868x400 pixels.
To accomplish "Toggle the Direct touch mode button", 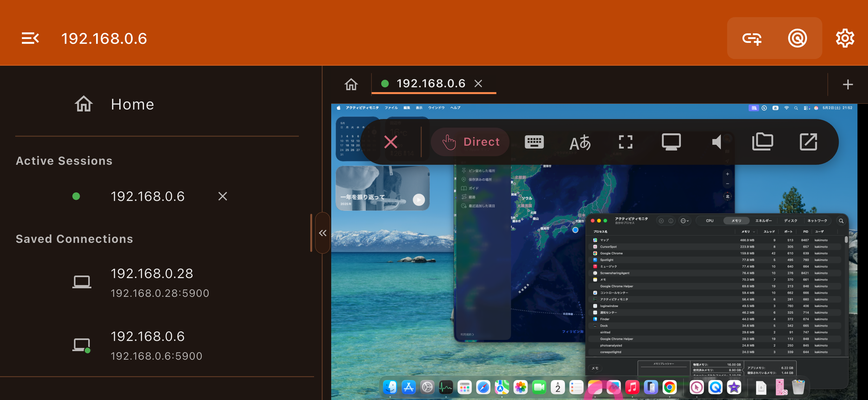I will pyautogui.click(x=470, y=142).
